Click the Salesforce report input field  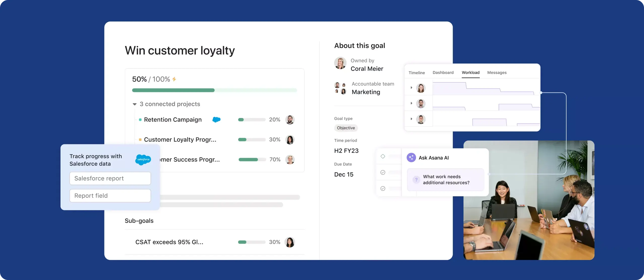[x=110, y=178]
